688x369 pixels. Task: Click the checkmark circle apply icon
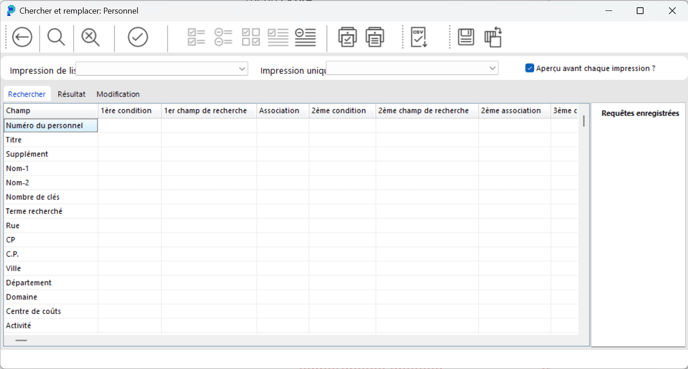click(x=138, y=37)
